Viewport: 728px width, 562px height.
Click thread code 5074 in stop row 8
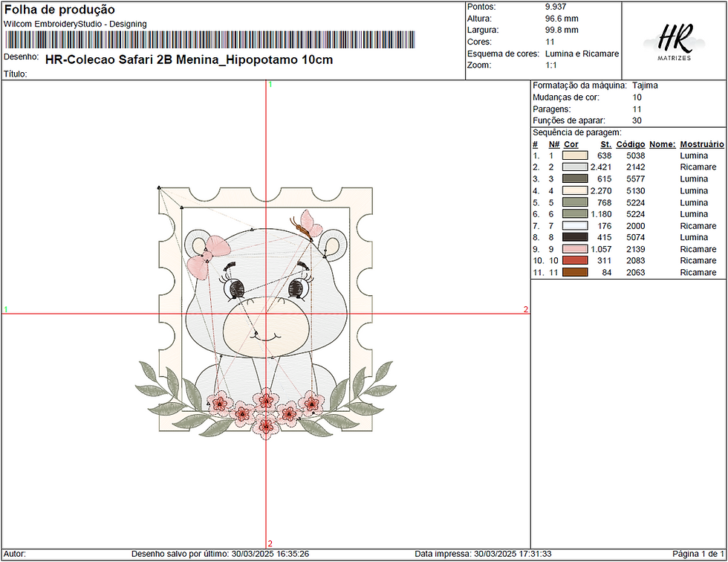636,237
